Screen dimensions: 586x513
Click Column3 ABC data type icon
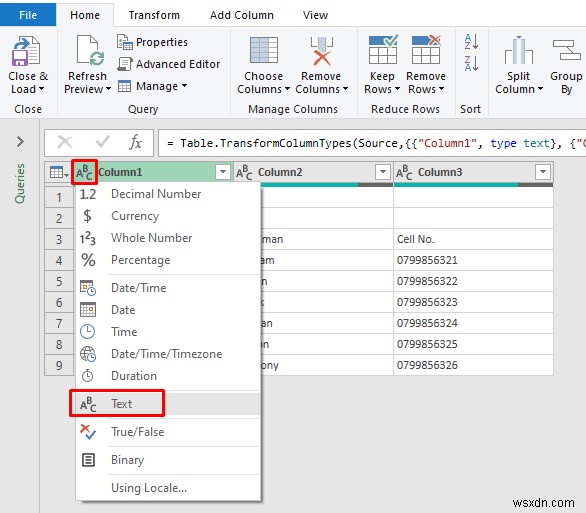pyautogui.click(x=404, y=172)
